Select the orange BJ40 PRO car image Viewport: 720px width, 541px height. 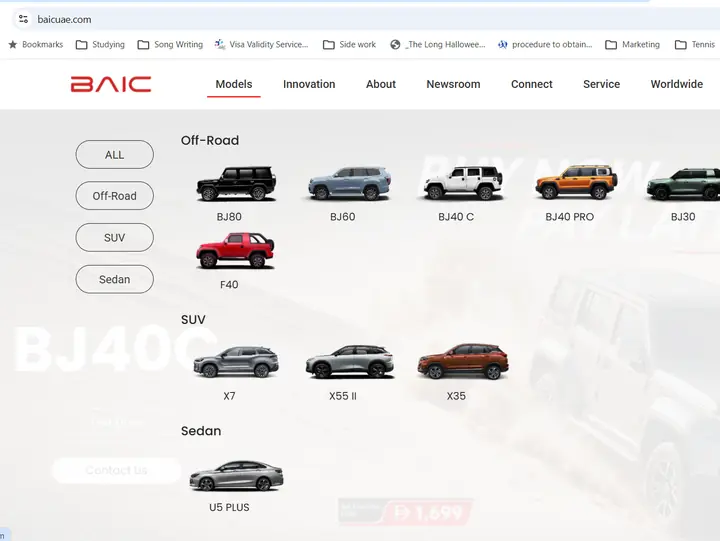[x=576, y=182]
